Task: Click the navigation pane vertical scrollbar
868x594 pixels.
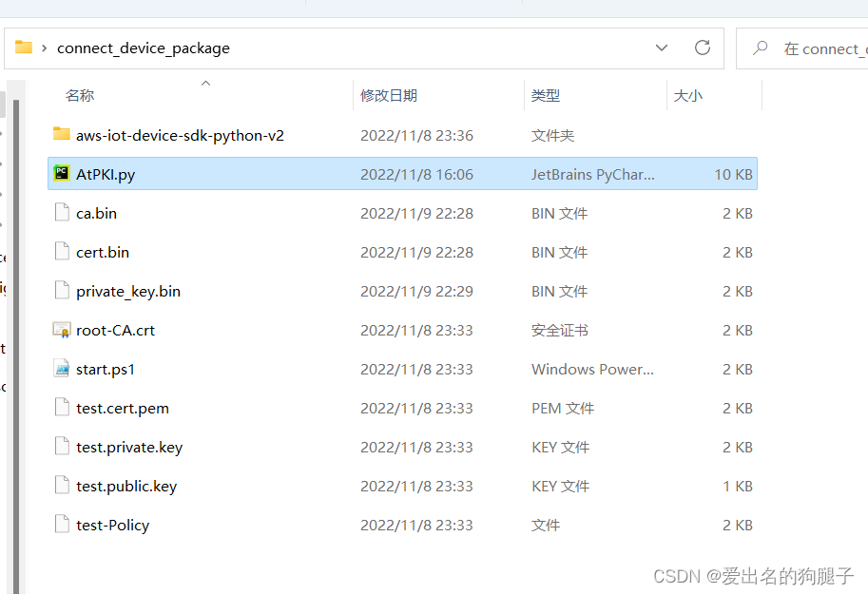Action: pyautogui.click(x=16, y=347)
